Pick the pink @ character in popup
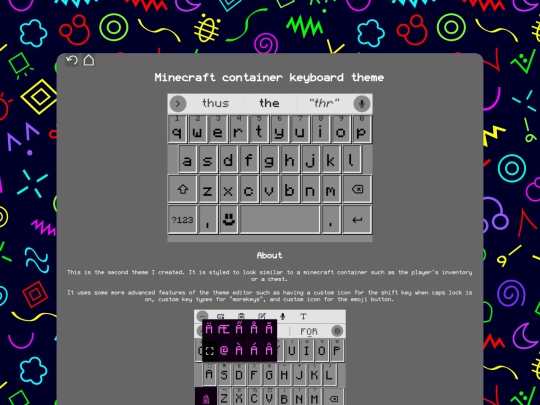The image size is (540, 405). coord(224,351)
